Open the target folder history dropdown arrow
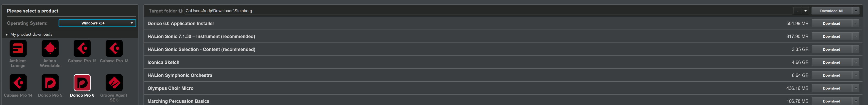The width and height of the screenshot is (868, 105). click(x=805, y=11)
